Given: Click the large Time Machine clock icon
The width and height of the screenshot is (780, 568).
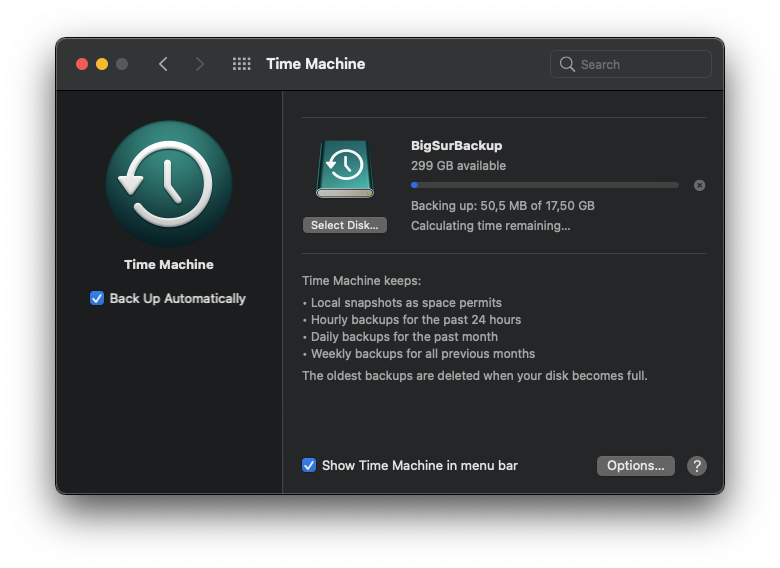Looking at the screenshot, I should point(169,184).
